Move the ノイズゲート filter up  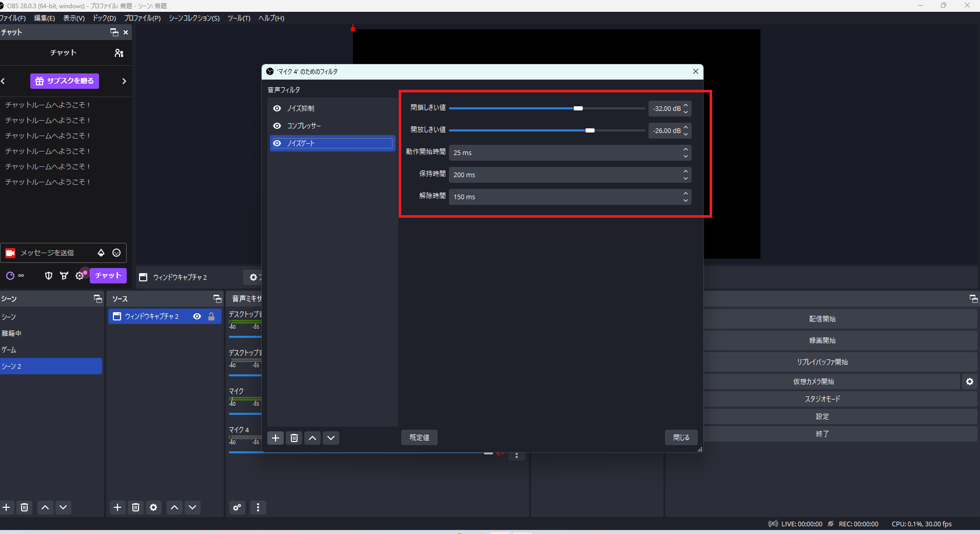point(312,438)
